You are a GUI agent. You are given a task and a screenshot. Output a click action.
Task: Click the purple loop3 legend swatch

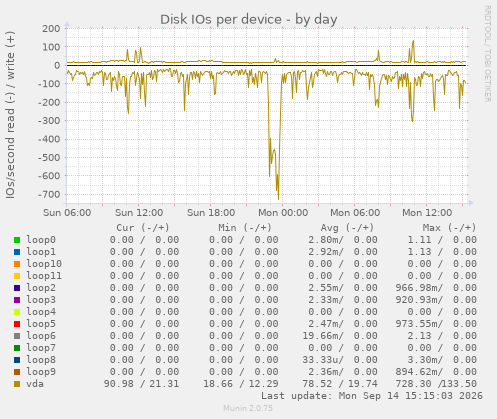pos(17,300)
